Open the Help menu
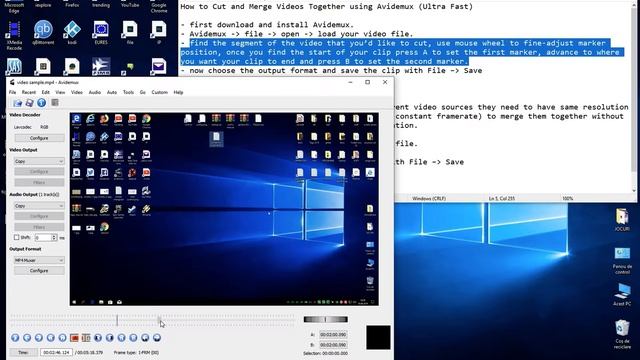 click(178, 92)
